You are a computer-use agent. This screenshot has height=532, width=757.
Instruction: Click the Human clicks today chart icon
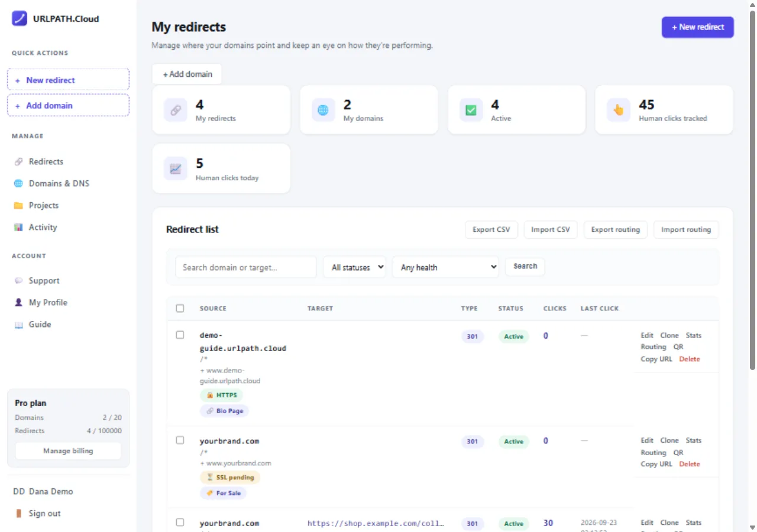176,168
